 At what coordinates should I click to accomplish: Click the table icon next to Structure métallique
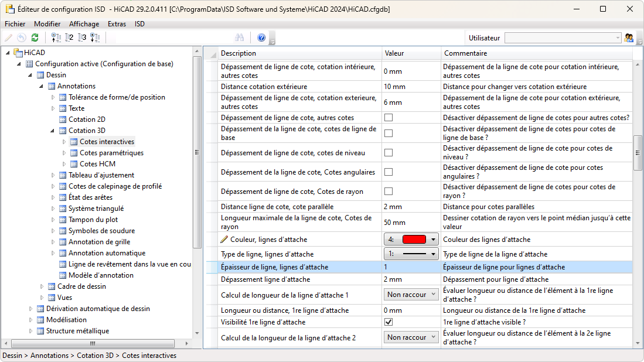click(x=40, y=331)
